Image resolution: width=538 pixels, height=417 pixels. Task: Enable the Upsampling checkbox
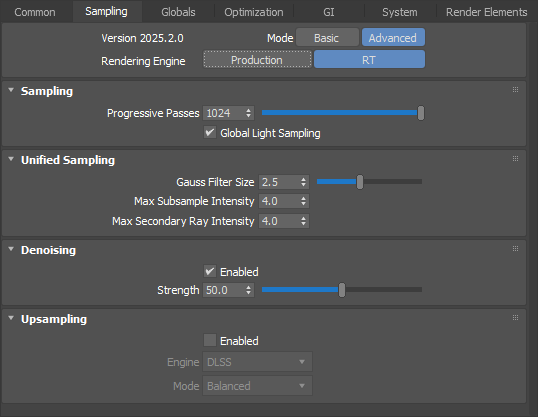point(210,340)
